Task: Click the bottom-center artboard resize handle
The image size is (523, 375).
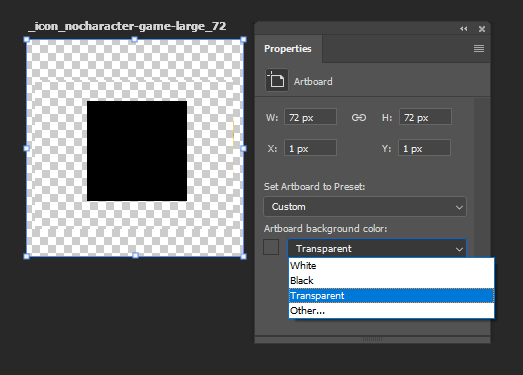Action: coord(135,256)
